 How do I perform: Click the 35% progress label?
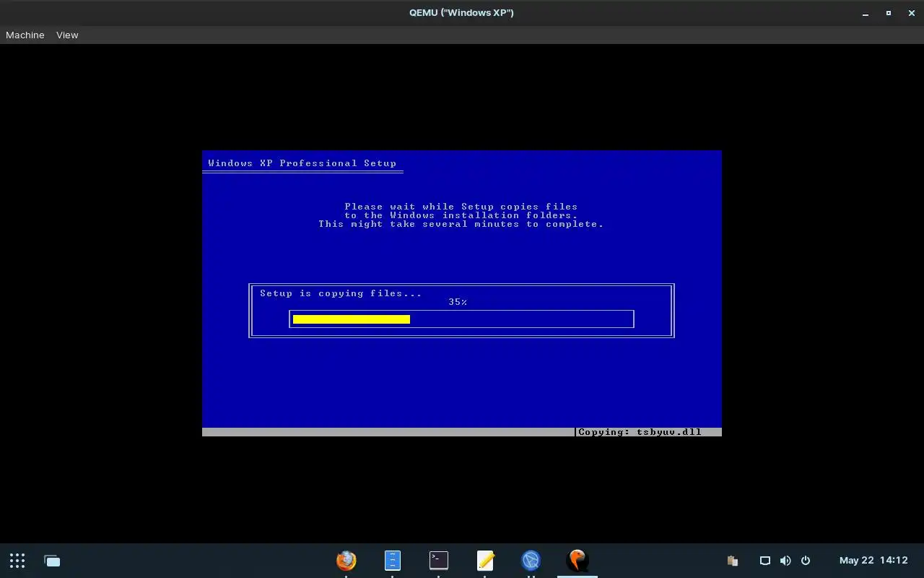tap(458, 302)
